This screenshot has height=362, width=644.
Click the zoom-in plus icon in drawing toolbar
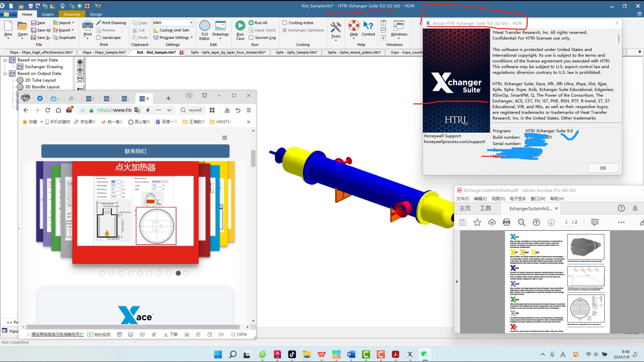point(80,70)
